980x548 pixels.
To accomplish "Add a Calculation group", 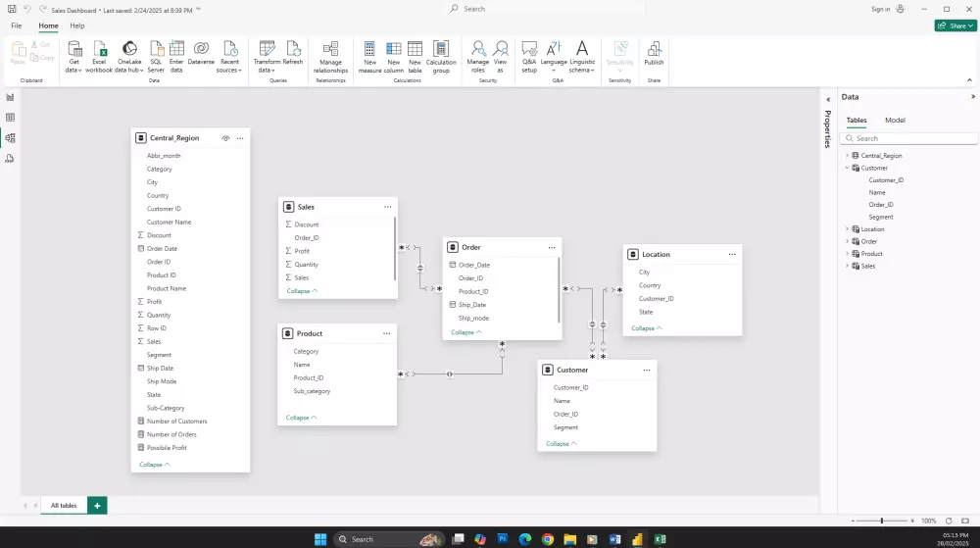I will tap(441, 57).
